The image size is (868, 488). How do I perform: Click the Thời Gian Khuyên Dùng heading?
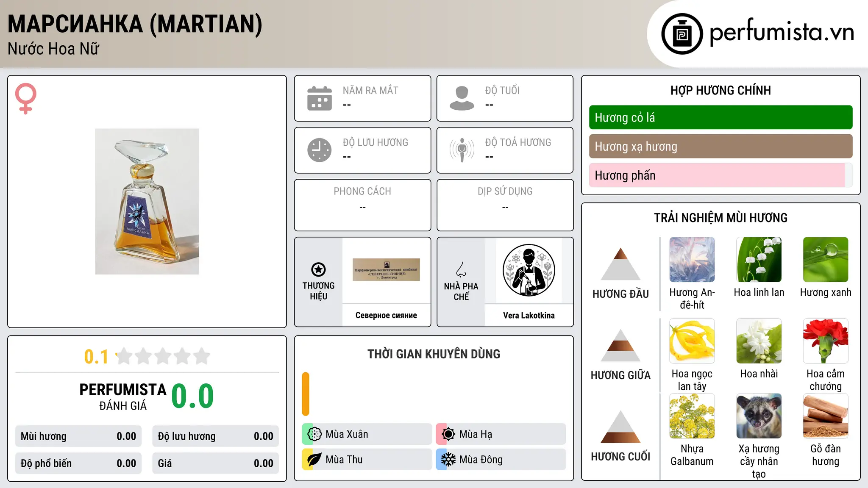[434, 354]
